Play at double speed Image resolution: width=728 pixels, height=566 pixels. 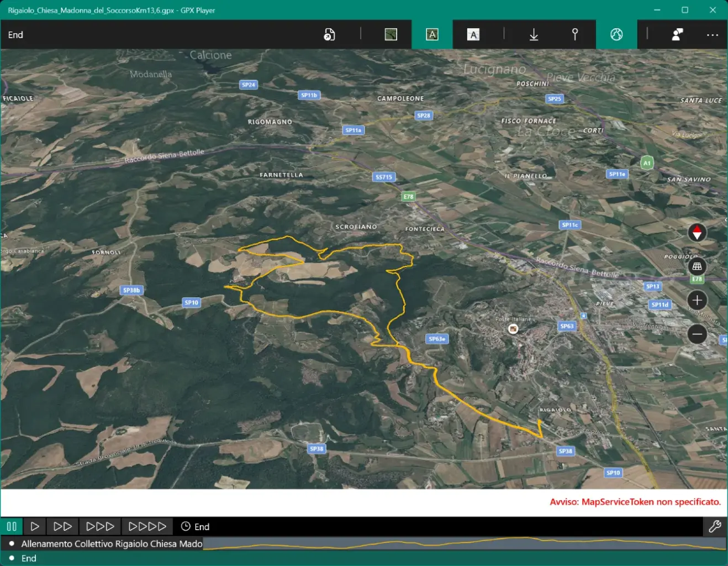pyautogui.click(x=62, y=526)
